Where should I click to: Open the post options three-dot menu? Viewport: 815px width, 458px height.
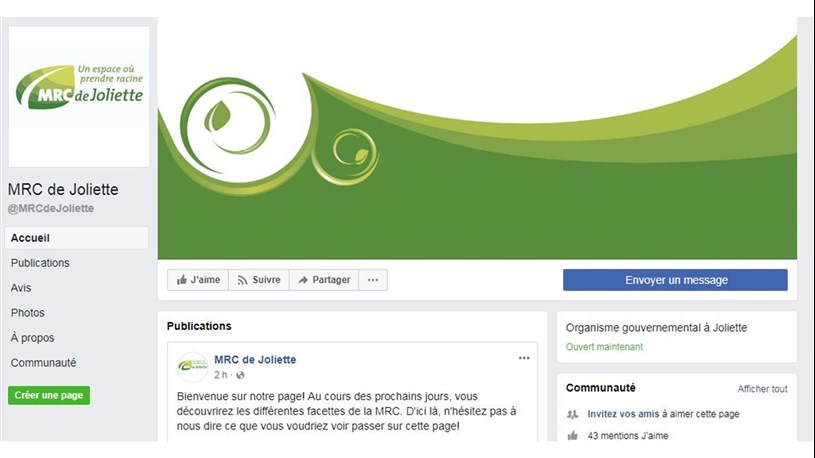click(x=524, y=358)
